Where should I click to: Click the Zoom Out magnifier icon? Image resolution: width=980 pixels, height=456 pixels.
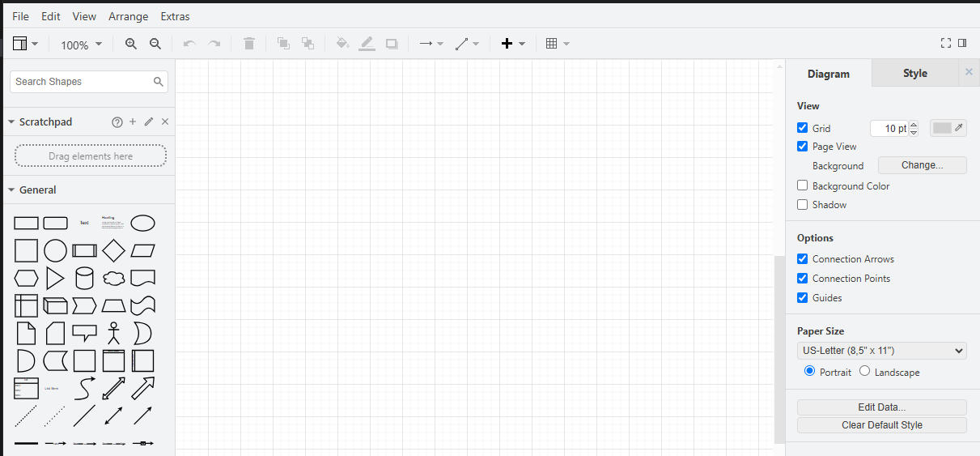[155, 44]
